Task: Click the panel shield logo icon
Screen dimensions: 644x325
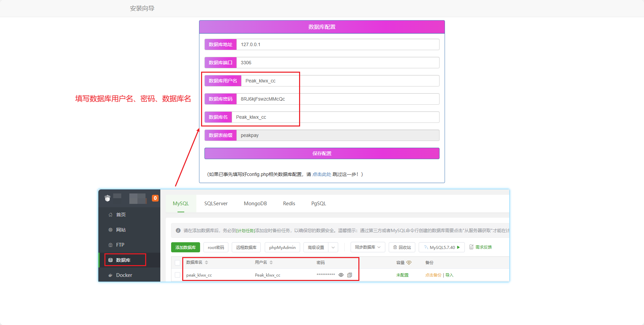Action: click(x=107, y=198)
